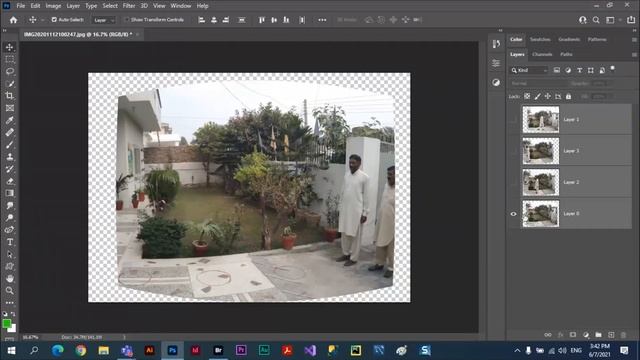This screenshot has height=360, width=640.
Task: Click the green foreground color swatch
Action: click(6, 324)
